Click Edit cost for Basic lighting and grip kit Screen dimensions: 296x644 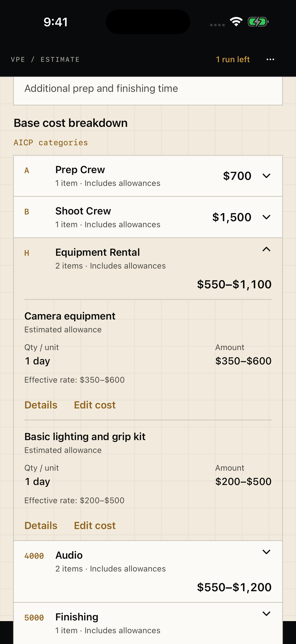pos(95,525)
